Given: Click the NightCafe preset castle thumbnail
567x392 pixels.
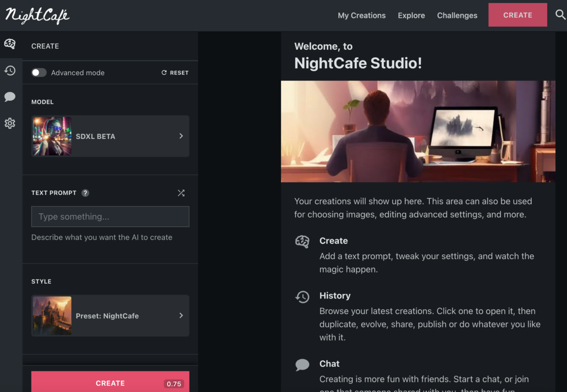Looking at the screenshot, I should pos(52,316).
